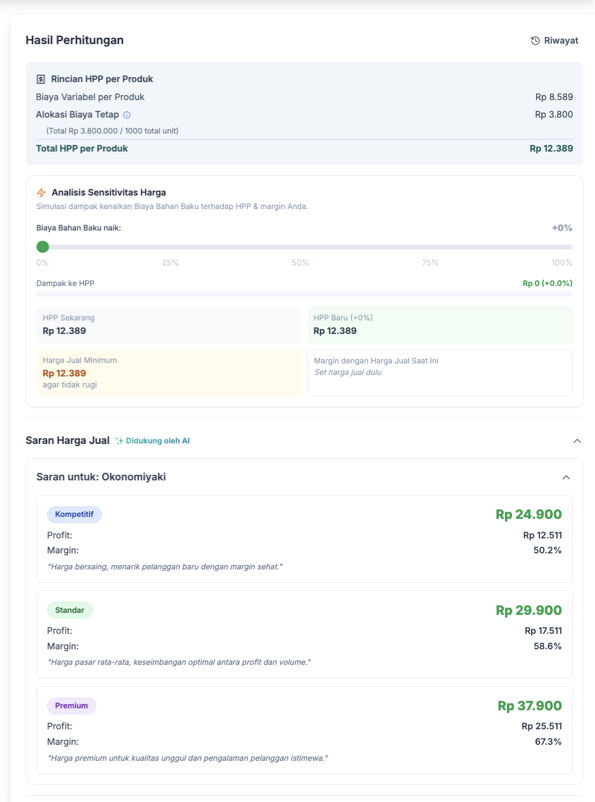Click the clock icon beside Riwayat

535,40
